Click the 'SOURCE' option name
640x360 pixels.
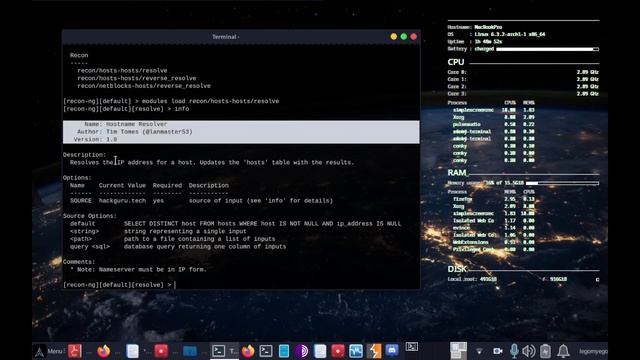(81, 201)
